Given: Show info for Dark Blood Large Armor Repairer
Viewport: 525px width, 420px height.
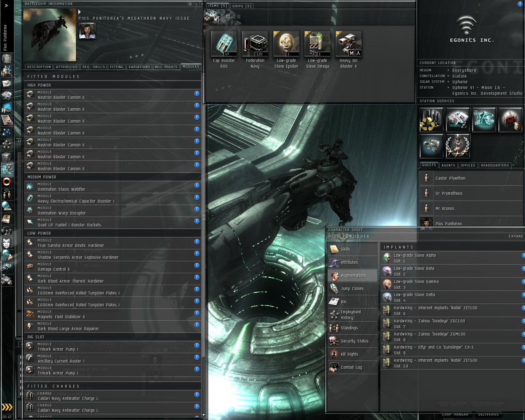Looking at the screenshot, I should pos(197,325).
